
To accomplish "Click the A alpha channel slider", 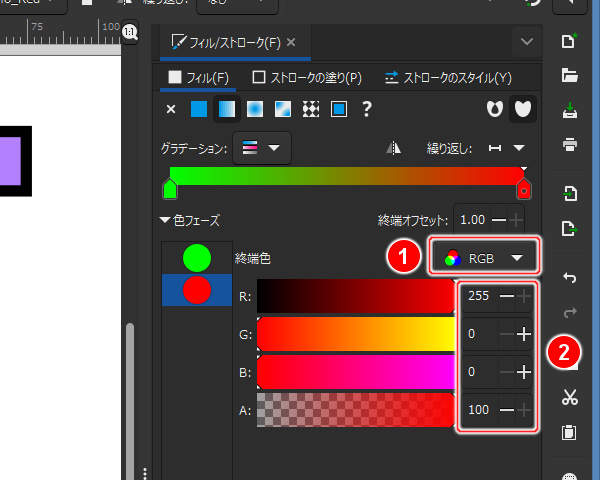I will click(x=356, y=410).
